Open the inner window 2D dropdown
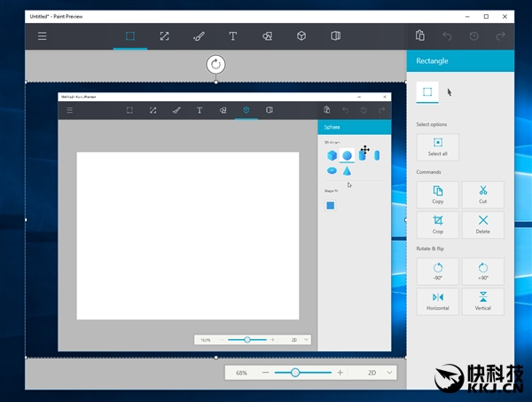The height and width of the screenshot is (402, 532). point(300,340)
